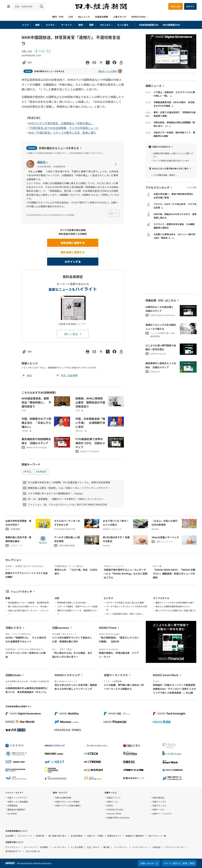
Task: Click Facebook icon above 関連トピック
Action: pos(114,351)
